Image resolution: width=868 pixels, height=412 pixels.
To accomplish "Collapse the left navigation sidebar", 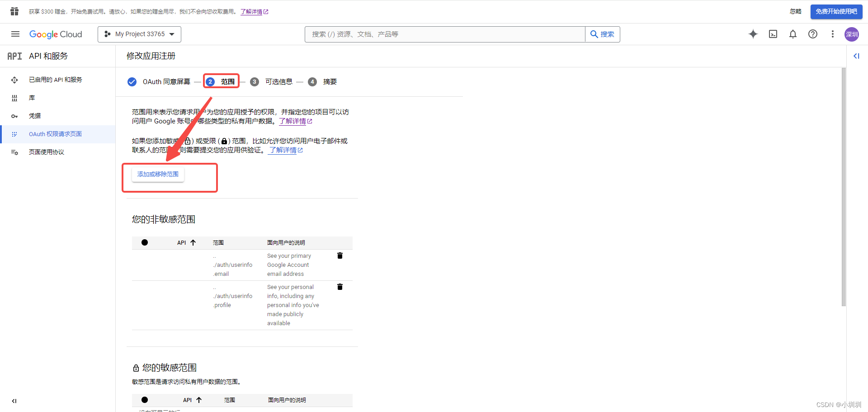I will pos(14,401).
